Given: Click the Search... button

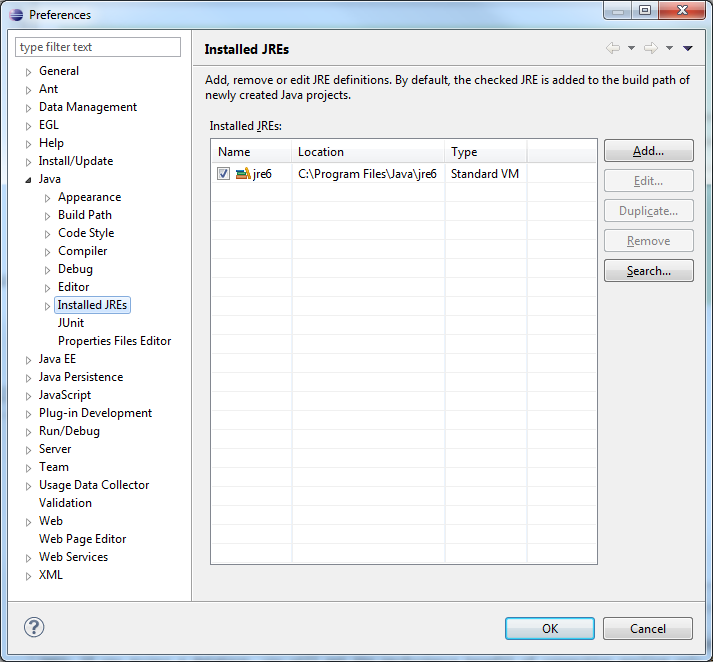Looking at the screenshot, I should [648, 271].
